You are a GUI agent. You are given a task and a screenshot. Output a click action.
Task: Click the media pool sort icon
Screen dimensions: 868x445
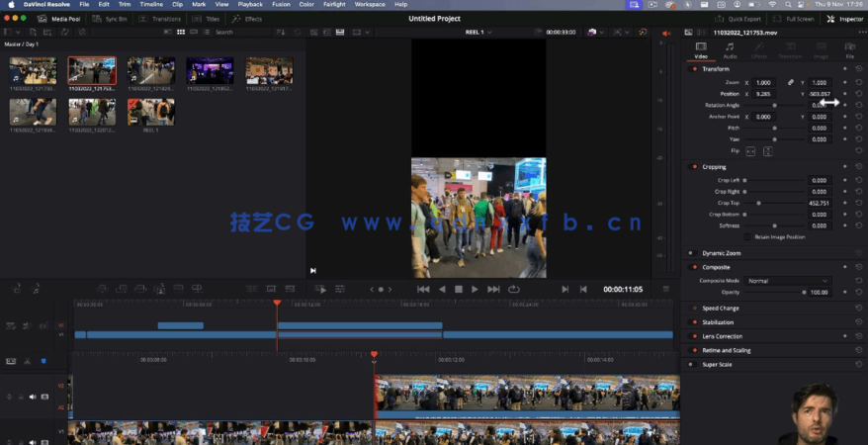click(281, 32)
